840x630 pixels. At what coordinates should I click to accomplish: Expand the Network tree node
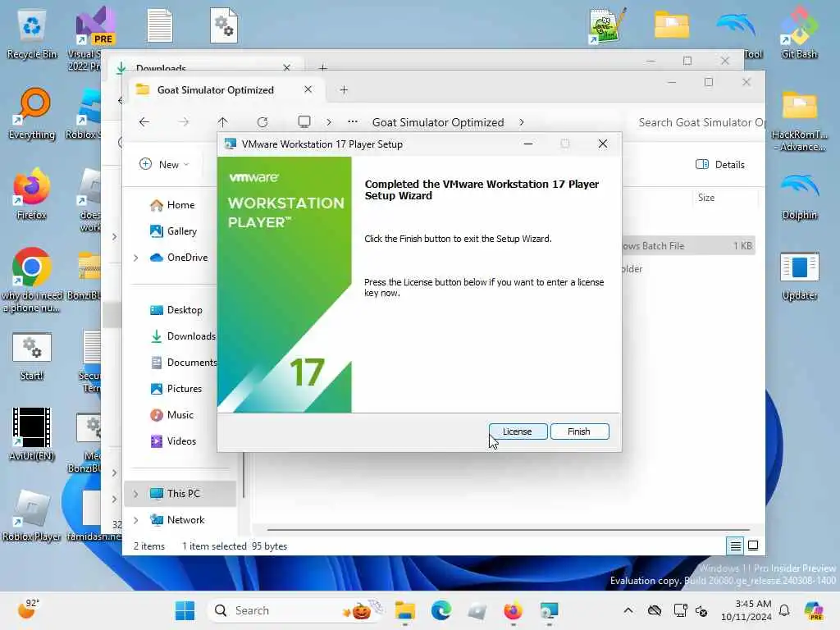[136, 520]
